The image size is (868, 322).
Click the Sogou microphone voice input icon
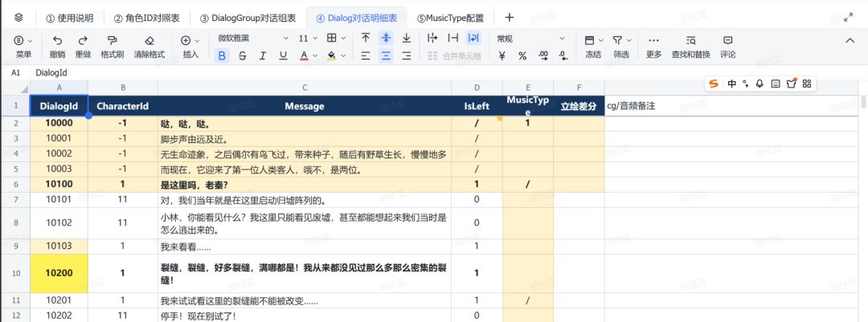(759, 84)
